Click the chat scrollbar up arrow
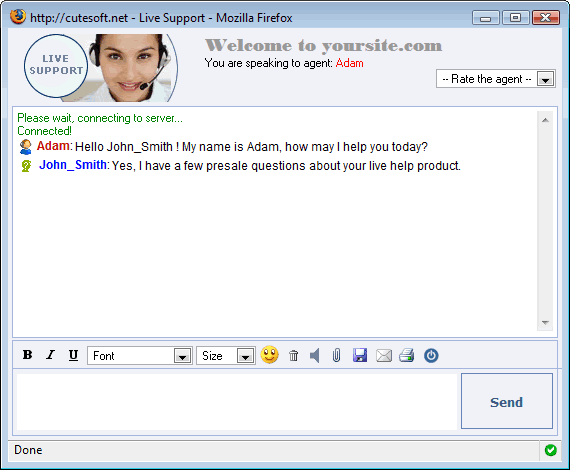 pyautogui.click(x=545, y=120)
